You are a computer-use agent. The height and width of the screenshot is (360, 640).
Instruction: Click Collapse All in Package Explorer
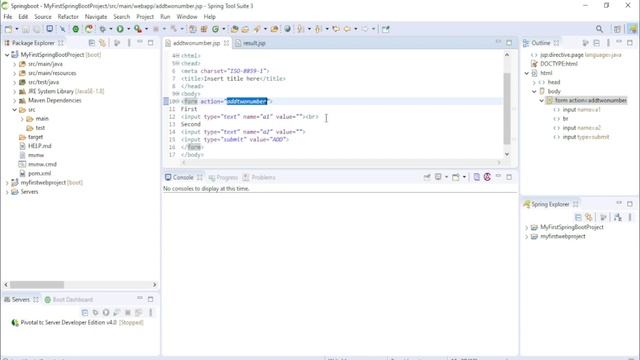tap(91, 43)
